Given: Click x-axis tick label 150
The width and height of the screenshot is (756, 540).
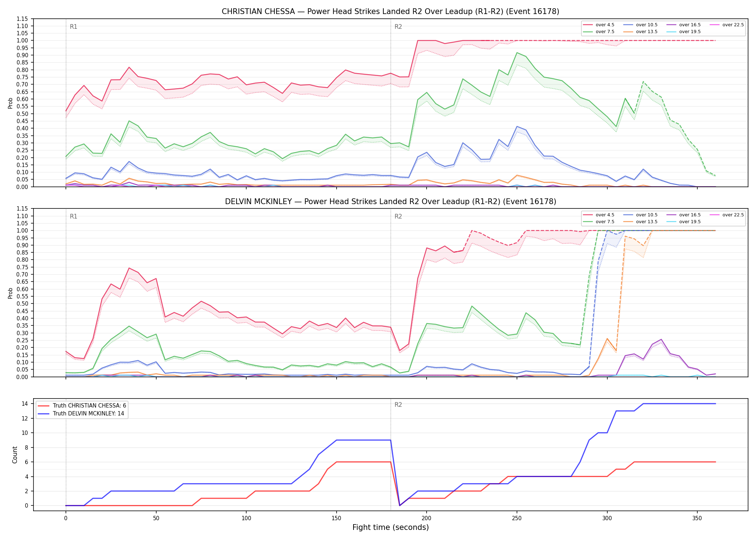Looking at the screenshot, I should tap(336, 518).
